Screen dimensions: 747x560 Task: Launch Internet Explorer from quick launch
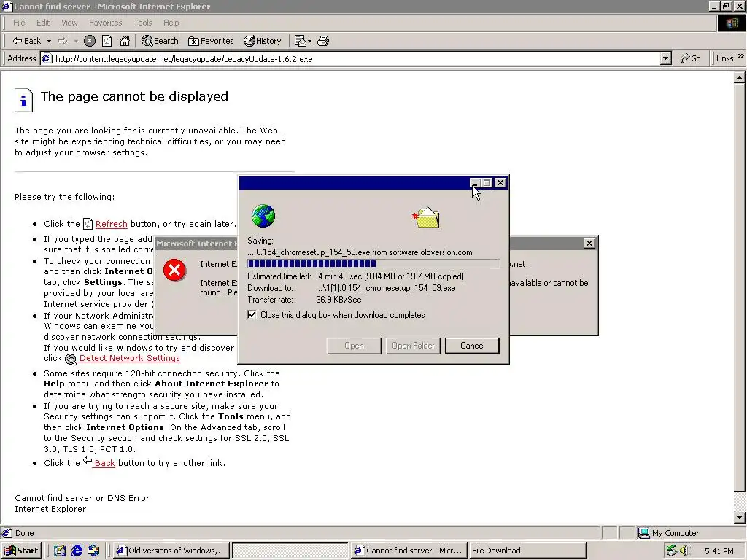click(77, 551)
